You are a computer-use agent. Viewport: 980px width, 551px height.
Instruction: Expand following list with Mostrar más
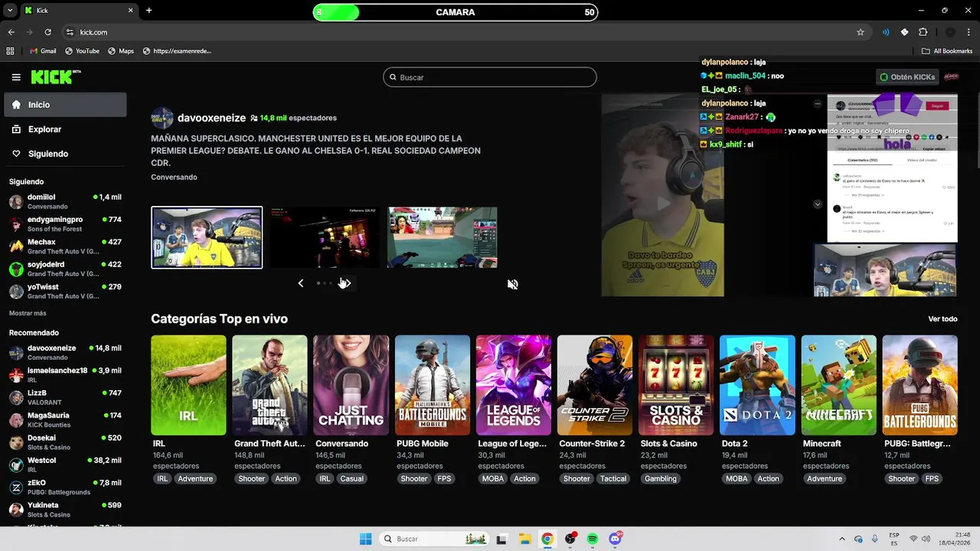[x=28, y=313]
